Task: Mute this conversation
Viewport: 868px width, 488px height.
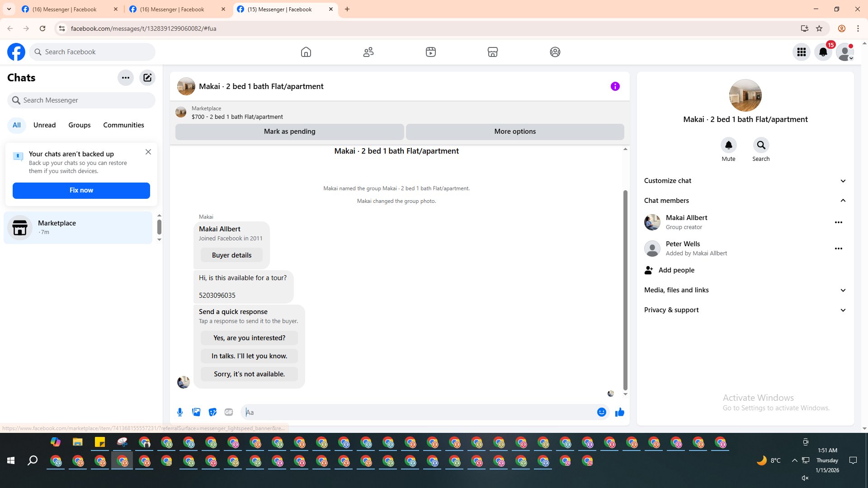Action: [728, 145]
